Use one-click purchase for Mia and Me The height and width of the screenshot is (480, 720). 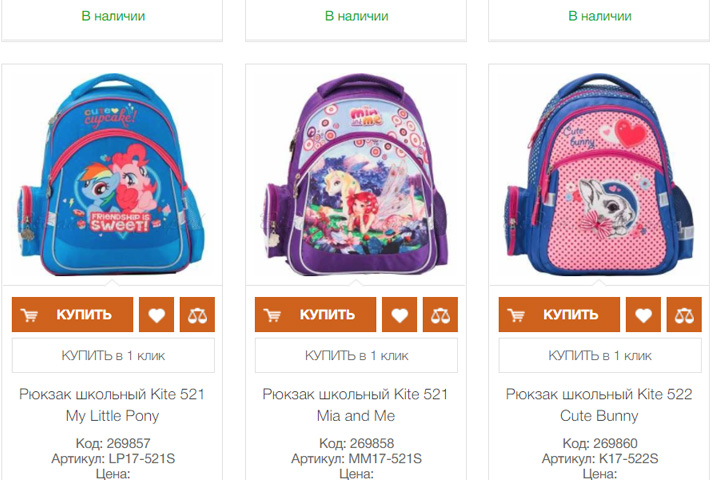coord(356,356)
